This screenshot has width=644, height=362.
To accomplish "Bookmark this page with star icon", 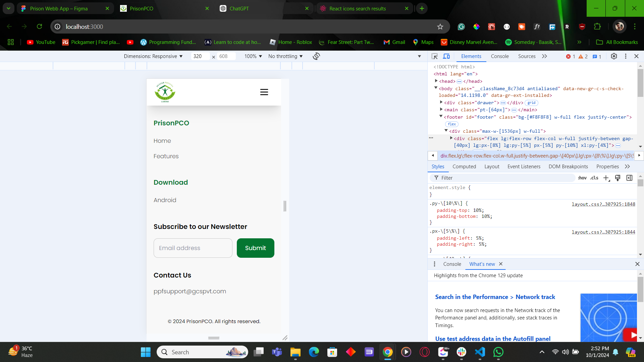I will 440,26.
